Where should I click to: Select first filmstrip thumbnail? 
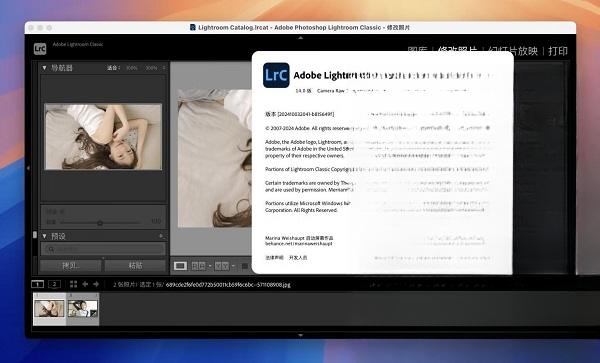(49, 309)
